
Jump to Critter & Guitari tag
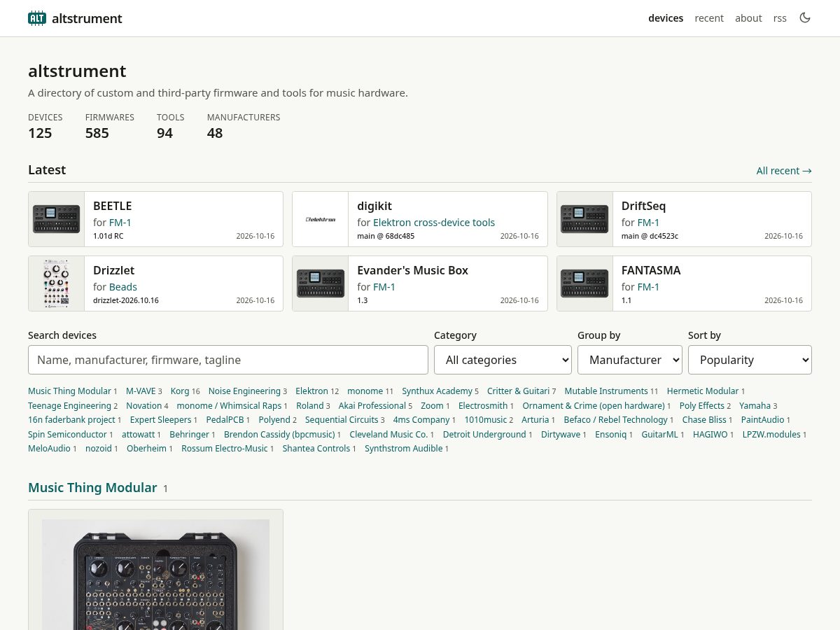tap(518, 391)
